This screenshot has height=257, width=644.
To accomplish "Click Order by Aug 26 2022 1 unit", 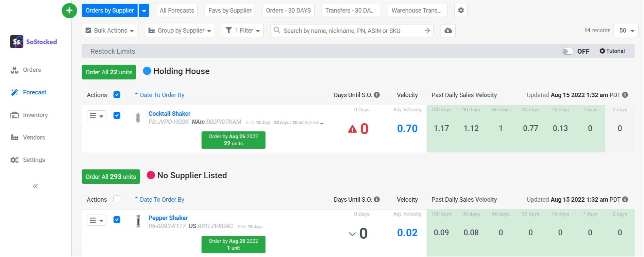I will [x=233, y=244].
